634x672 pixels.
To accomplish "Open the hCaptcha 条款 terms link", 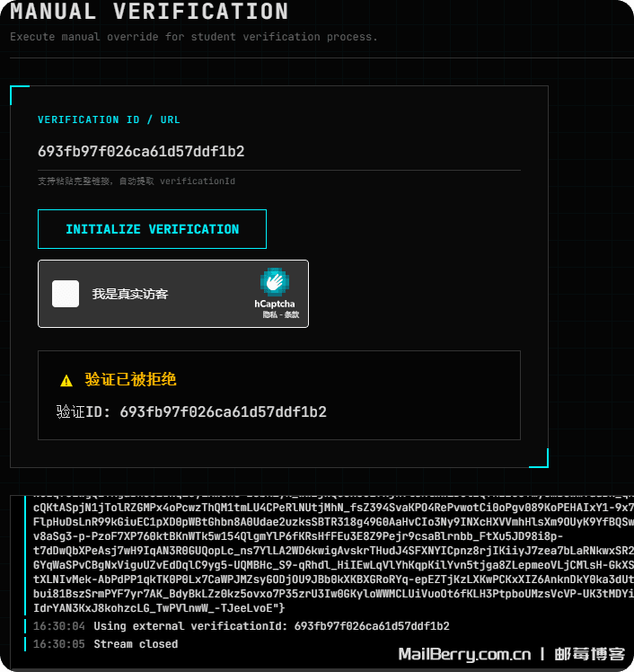I will tap(291, 315).
